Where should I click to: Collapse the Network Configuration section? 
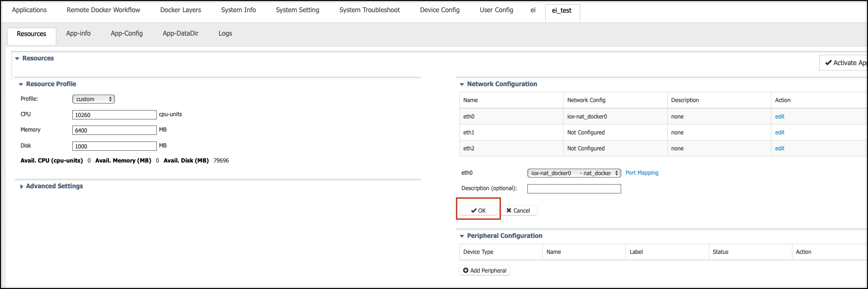click(x=462, y=84)
